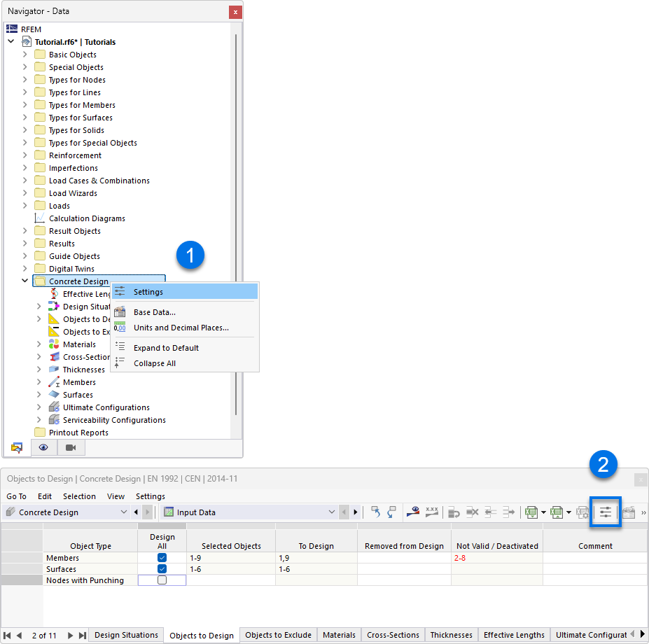This screenshot has height=644, width=649.
Task: Click the grayed Excel export settings icon
Action: 582,512
